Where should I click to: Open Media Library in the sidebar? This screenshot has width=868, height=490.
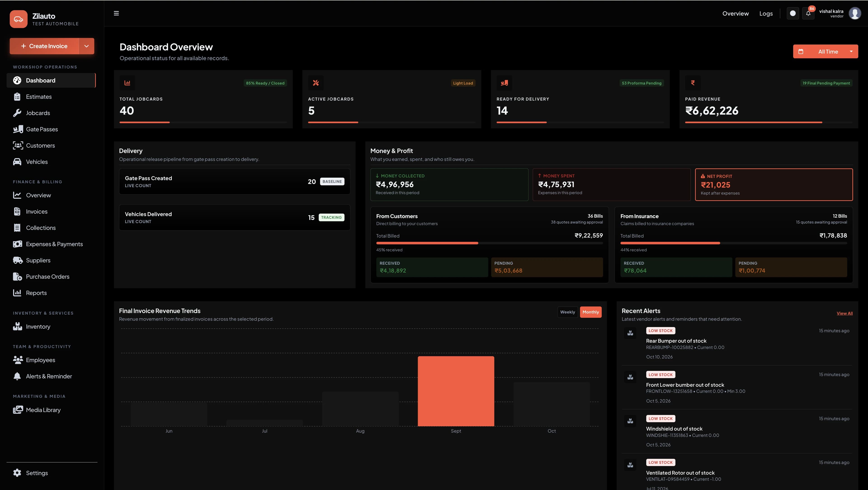tap(51, 410)
